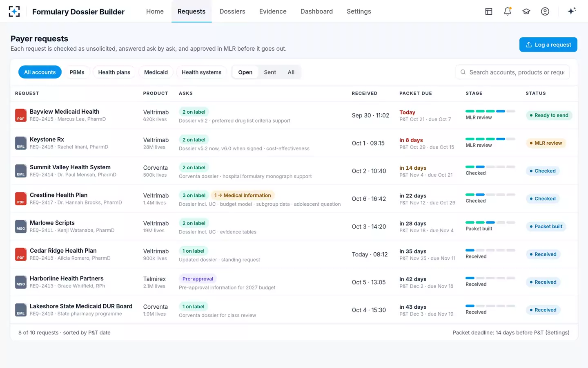Screen dimensions: 588x368
Task: Open the notifications bell
Action: click(508, 11)
